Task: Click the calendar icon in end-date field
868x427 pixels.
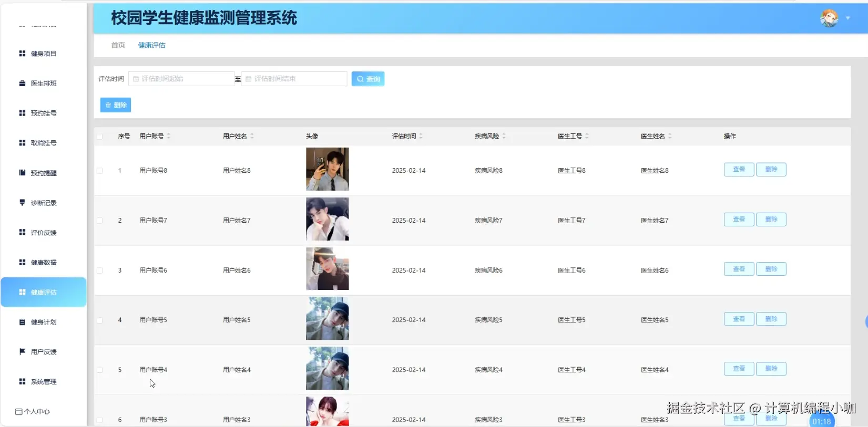Action: coord(249,79)
